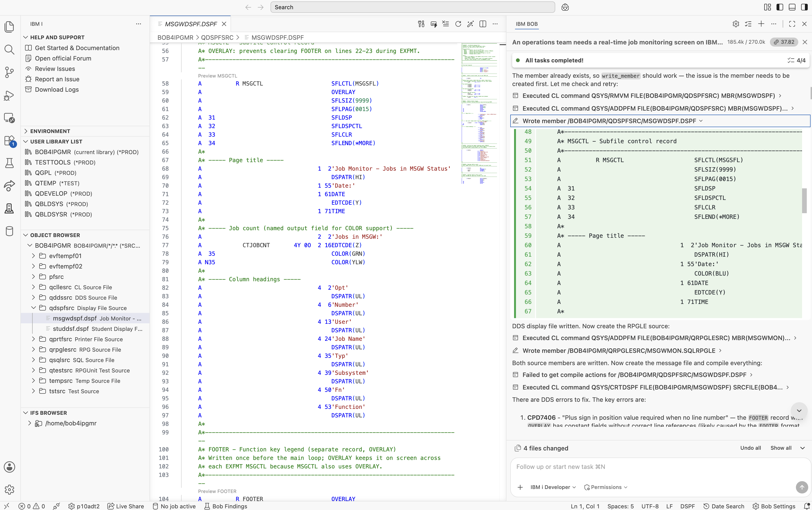812x510 pixels.
Task: Expand IBM BOB panel to fullscreen
Action: [x=792, y=24]
